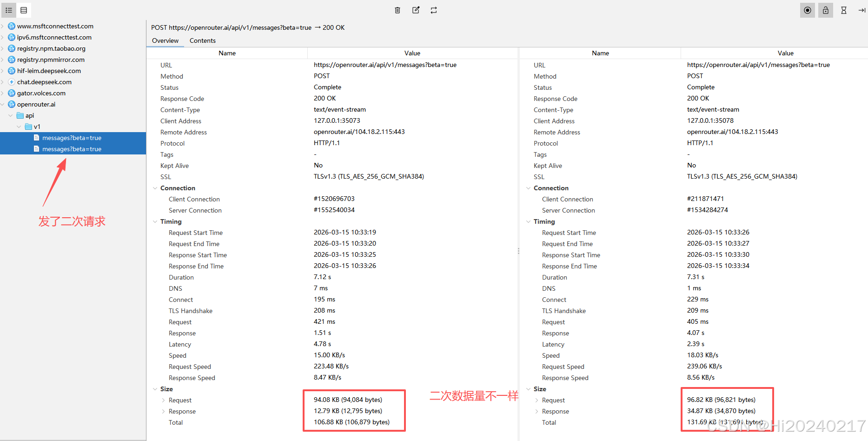Expand left pane Response size row
The width and height of the screenshot is (868, 441).
(163, 411)
